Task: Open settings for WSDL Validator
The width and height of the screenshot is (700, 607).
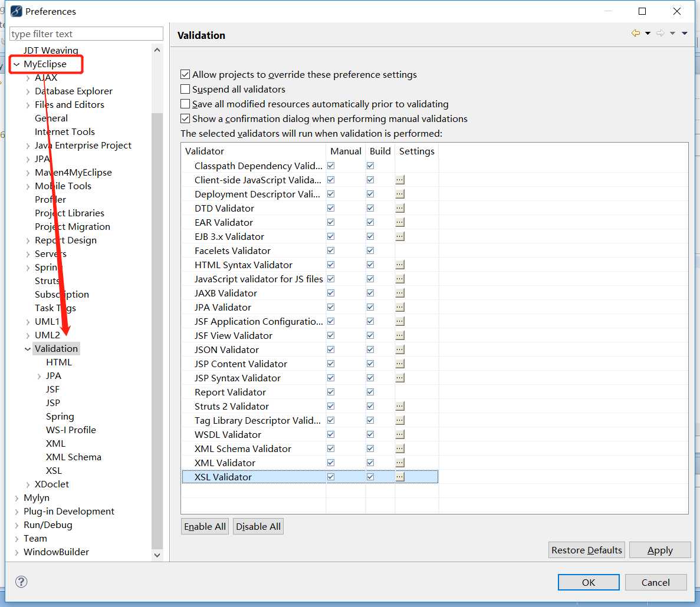Action: pos(400,434)
